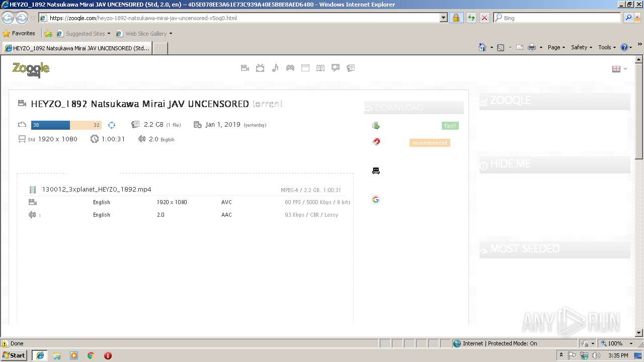This screenshot has width=644, height=362.
Task: Click Internet Explorer taskbar icon
Action: (40, 355)
